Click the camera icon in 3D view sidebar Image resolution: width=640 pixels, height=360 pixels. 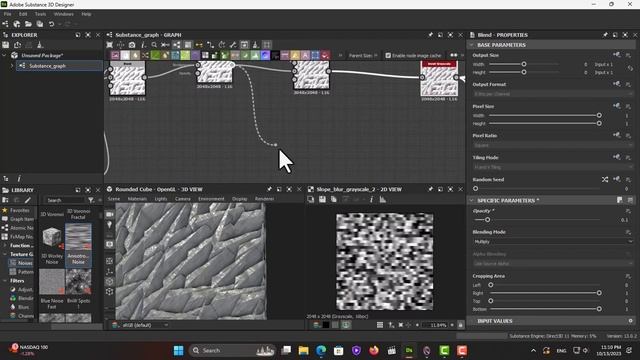(x=109, y=214)
